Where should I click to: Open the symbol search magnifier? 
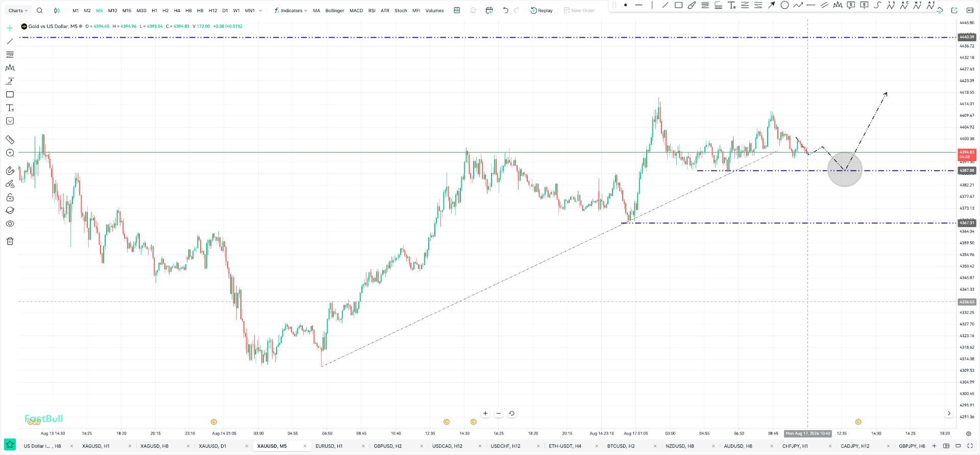[40, 10]
